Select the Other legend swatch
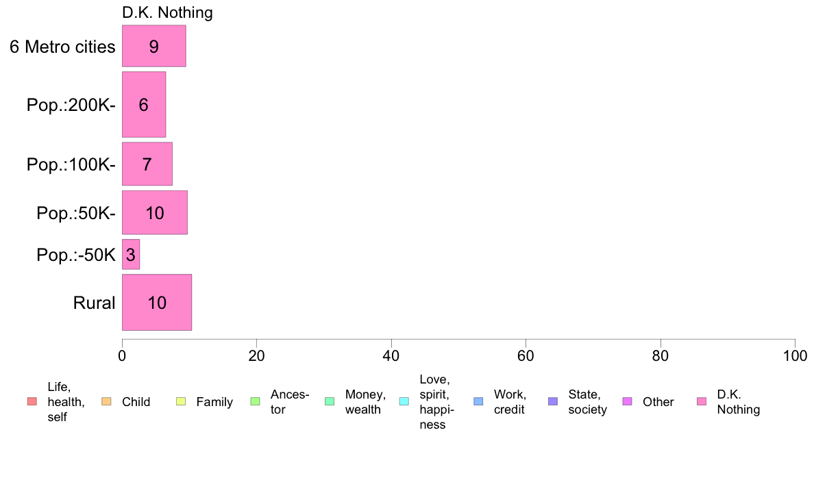This screenshot has width=814, height=504. pos(627,401)
